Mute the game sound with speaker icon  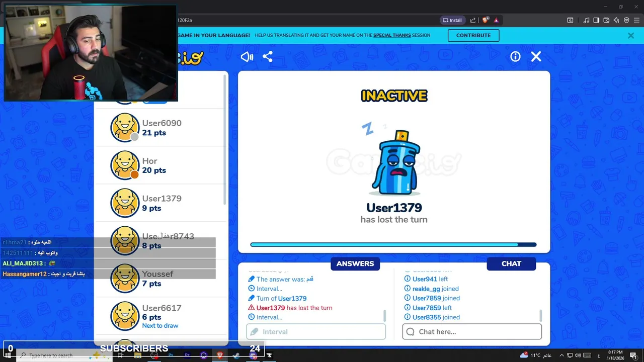[247, 57]
